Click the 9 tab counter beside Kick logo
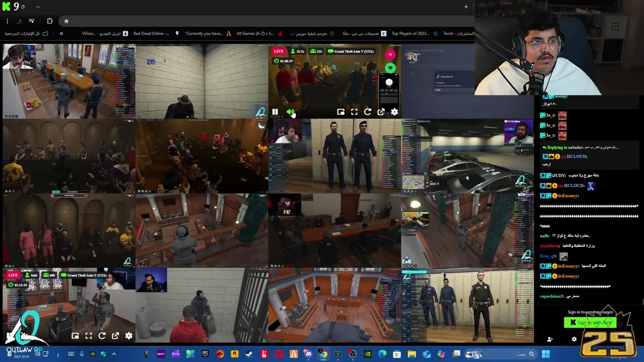The image size is (644, 362). (17, 7)
